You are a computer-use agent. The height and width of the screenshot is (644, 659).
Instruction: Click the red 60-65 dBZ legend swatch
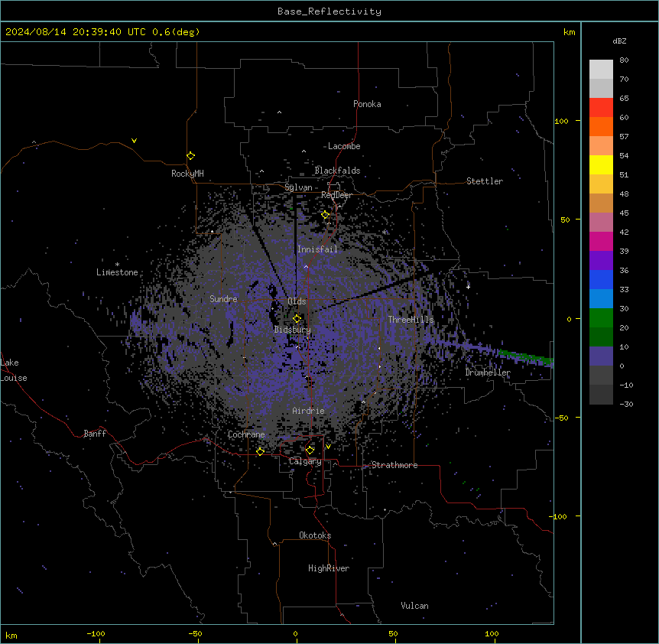coord(601,108)
